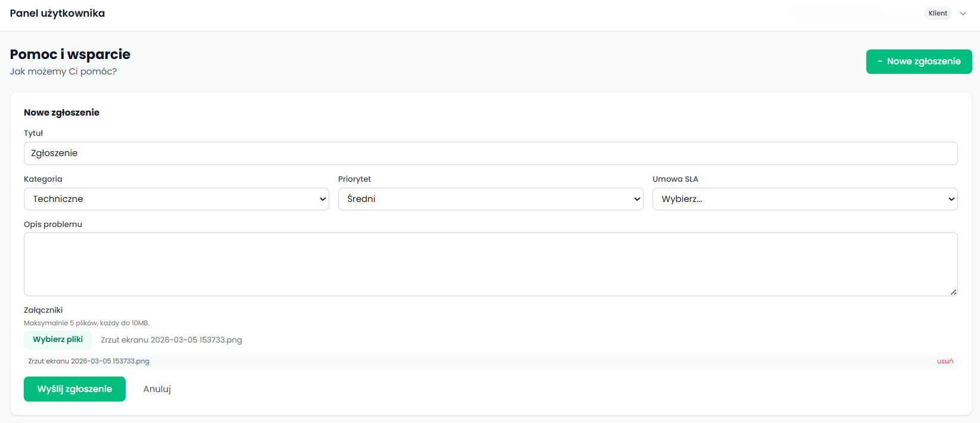This screenshot has width=980, height=423.
Task: Cancel the form with Anuluj
Action: pyautogui.click(x=157, y=389)
